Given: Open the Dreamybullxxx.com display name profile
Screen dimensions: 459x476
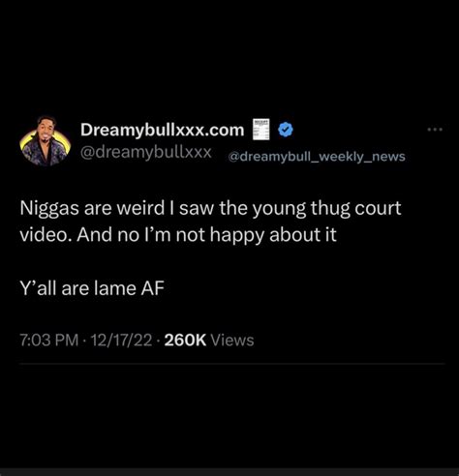Looking at the screenshot, I should (x=163, y=130).
